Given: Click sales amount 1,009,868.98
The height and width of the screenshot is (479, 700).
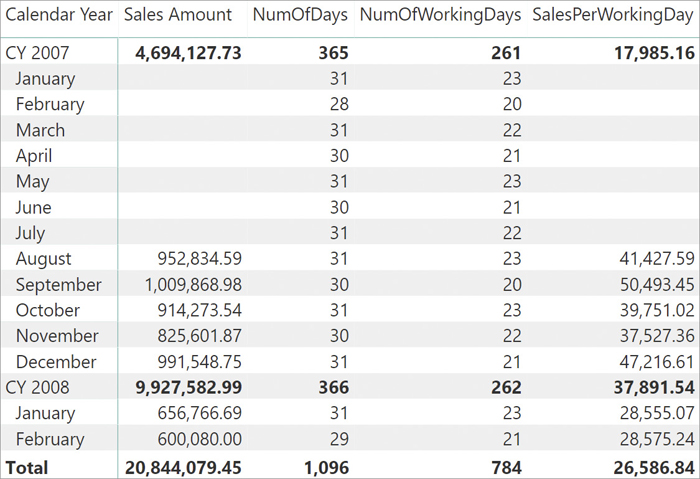Looking at the screenshot, I should 193,285.
